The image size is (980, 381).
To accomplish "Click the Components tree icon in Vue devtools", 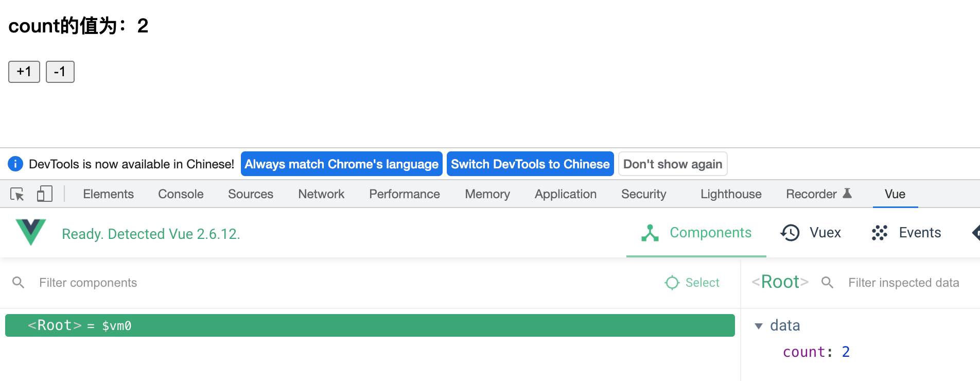I will tap(650, 233).
